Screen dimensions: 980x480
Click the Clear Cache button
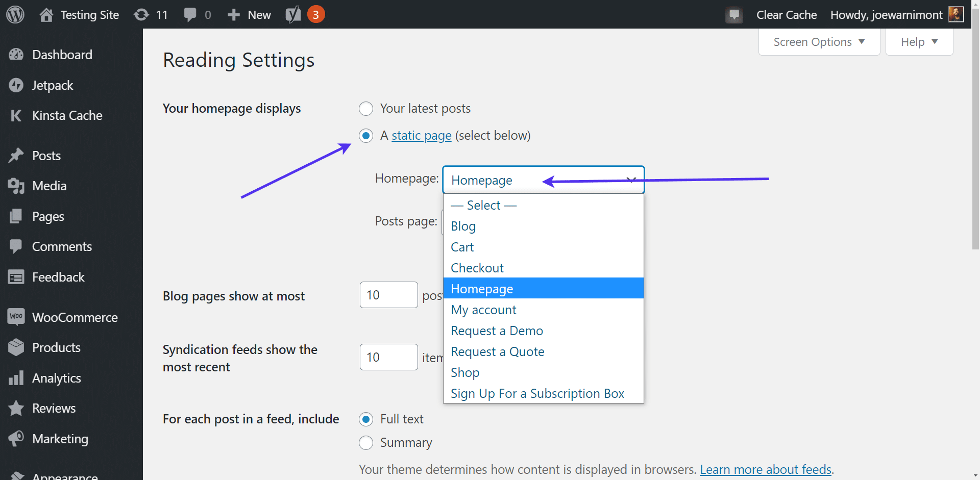(x=786, y=15)
